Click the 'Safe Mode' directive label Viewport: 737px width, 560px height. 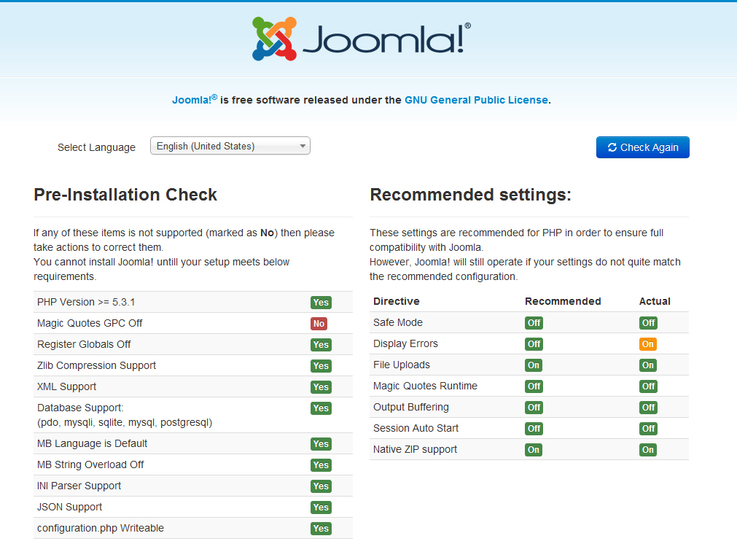point(397,322)
